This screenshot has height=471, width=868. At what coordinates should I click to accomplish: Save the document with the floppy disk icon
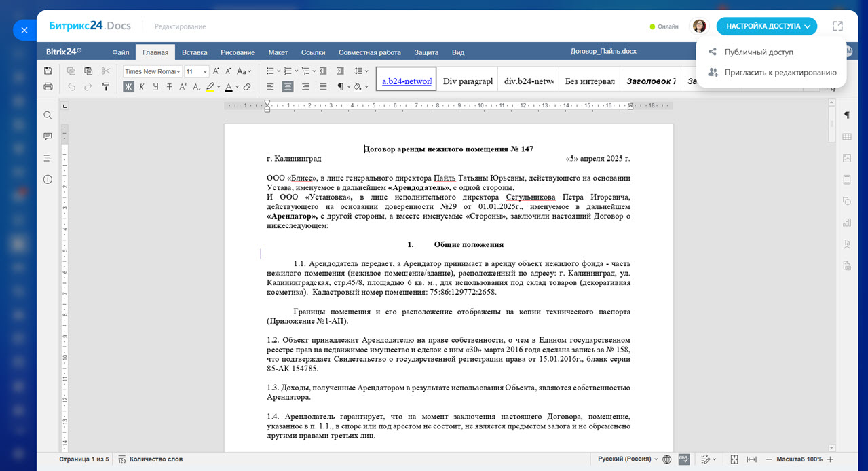[48, 71]
